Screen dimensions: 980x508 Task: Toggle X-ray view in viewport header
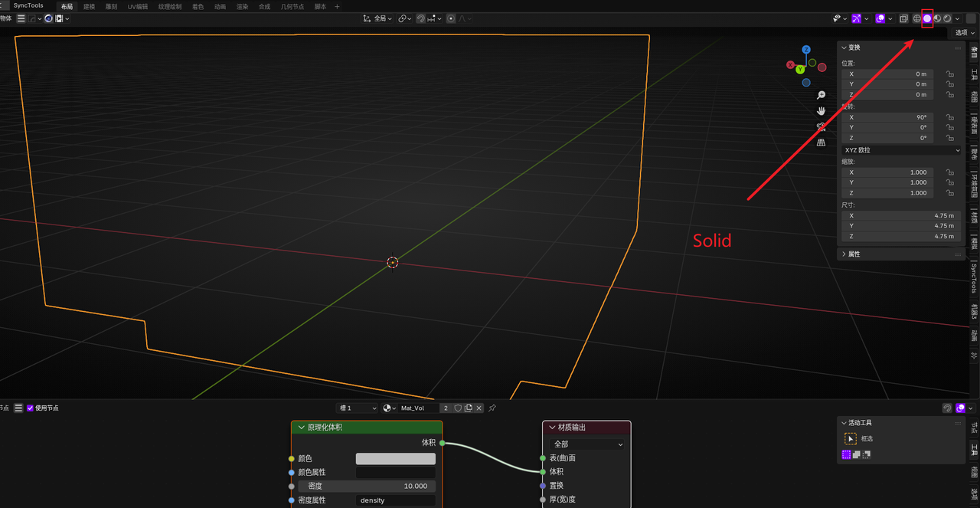coord(904,18)
